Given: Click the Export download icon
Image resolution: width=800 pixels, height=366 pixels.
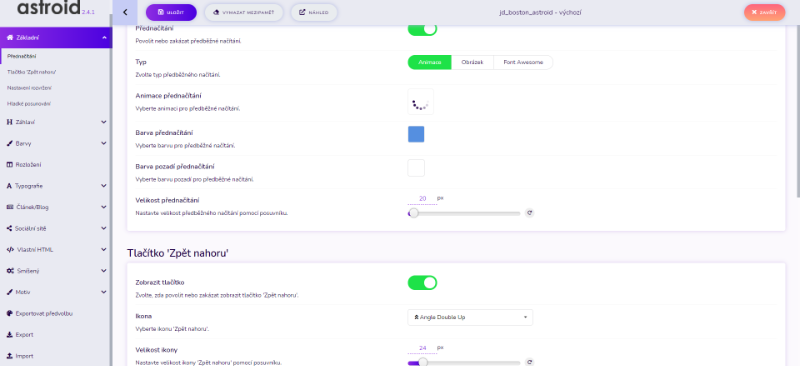Looking at the screenshot, I should point(10,335).
